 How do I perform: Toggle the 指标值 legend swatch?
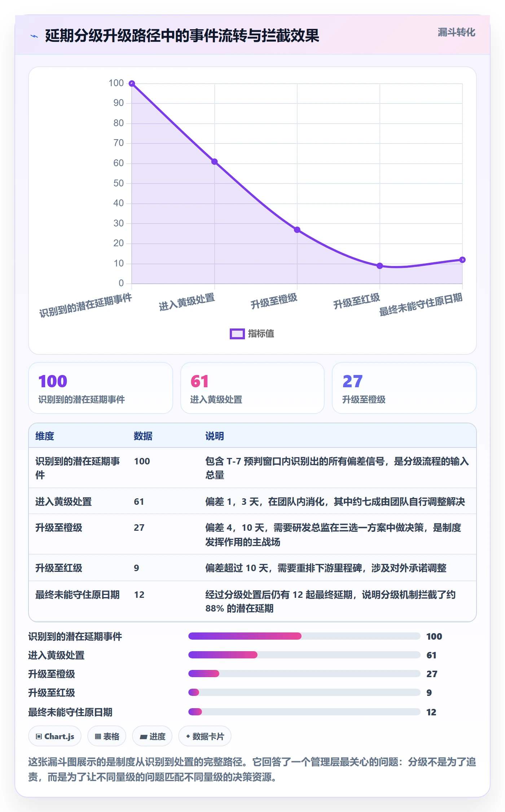pos(237,334)
